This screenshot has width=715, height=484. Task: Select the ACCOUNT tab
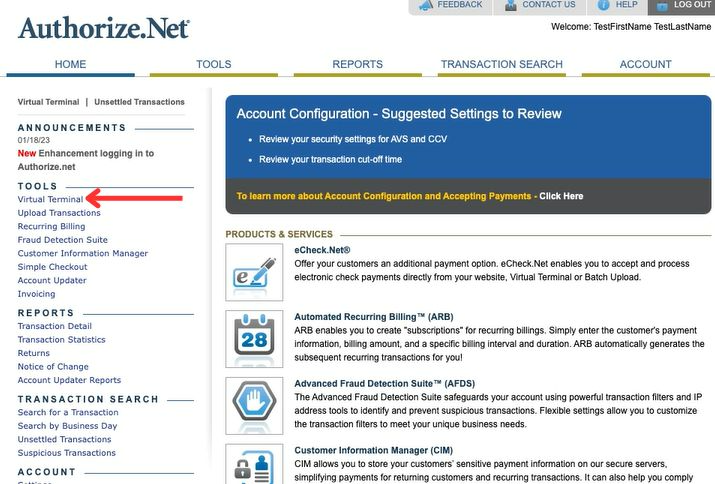(645, 64)
